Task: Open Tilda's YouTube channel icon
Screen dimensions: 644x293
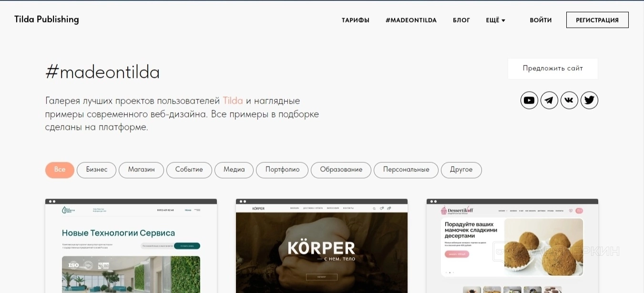Action: [529, 100]
